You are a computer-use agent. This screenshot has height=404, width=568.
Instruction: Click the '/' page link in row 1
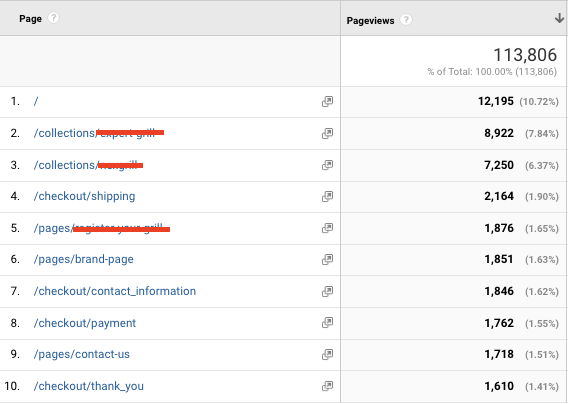36,101
